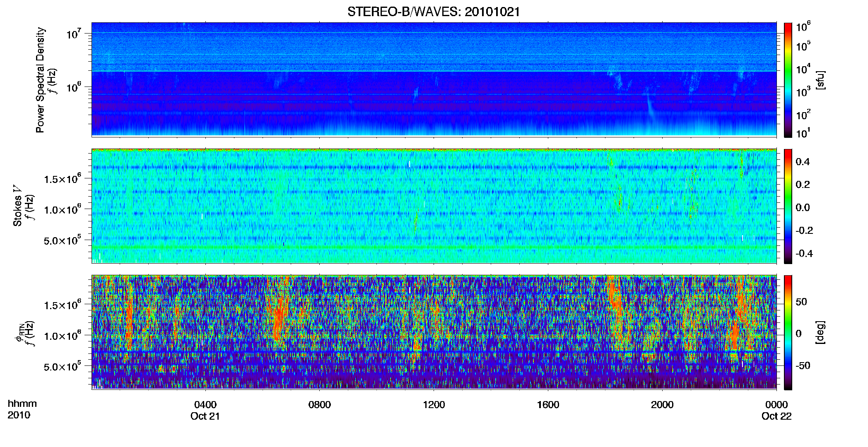The height and width of the screenshot is (447, 868).
Task: Click the Power Spectral Density spectrogram panel
Action: click(x=434, y=79)
